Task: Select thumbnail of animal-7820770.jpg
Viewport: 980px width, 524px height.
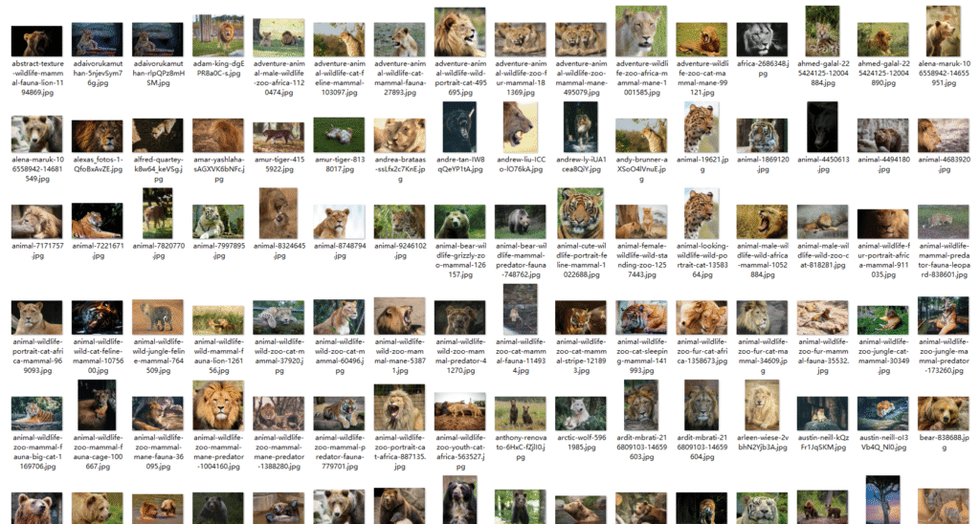Action: (x=158, y=213)
